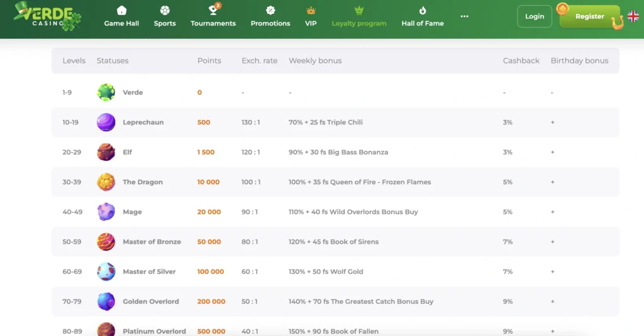Open the UK flag language selector

[633, 16]
